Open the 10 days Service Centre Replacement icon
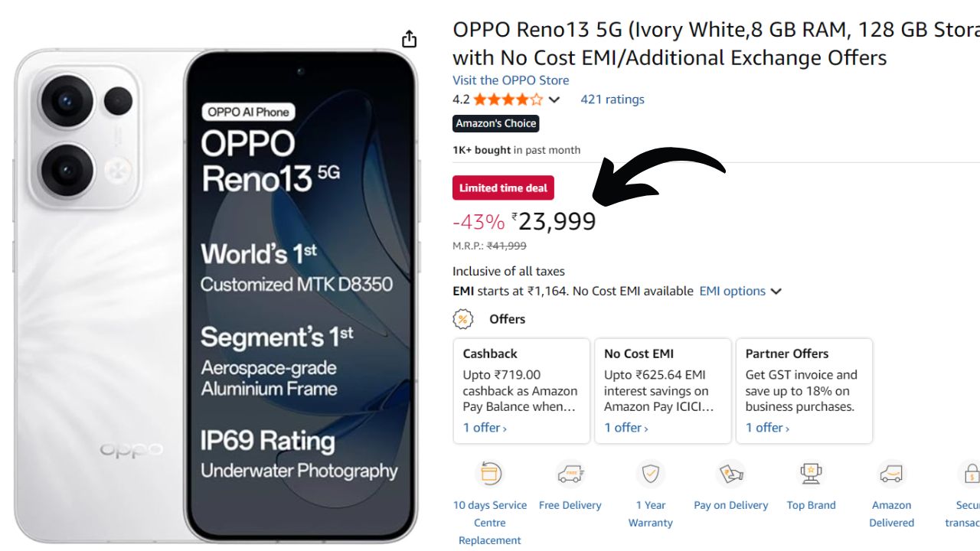The image size is (980, 551). 490,474
